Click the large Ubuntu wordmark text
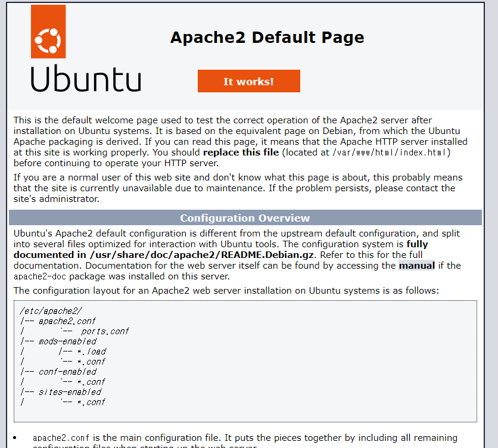This screenshot has width=498, height=448. coord(86,78)
